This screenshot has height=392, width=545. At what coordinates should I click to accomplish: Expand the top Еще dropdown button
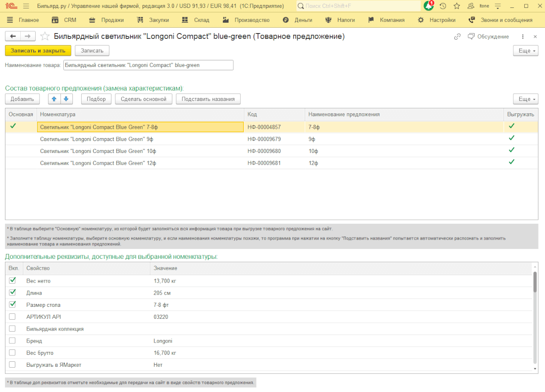(x=525, y=50)
